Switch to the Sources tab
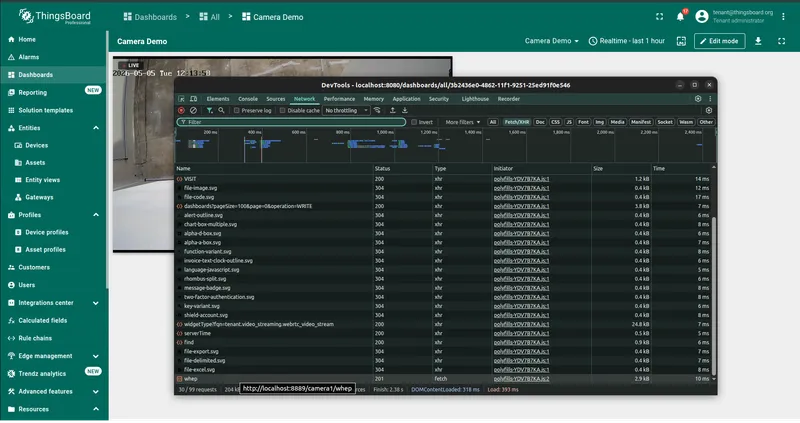 tap(276, 99)
